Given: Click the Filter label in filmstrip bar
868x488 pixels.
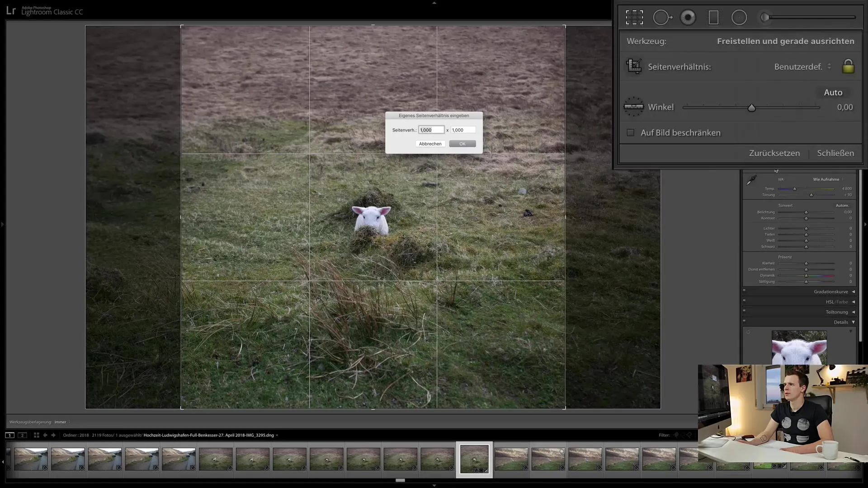Looking at the screenshot, I should 664,435.
